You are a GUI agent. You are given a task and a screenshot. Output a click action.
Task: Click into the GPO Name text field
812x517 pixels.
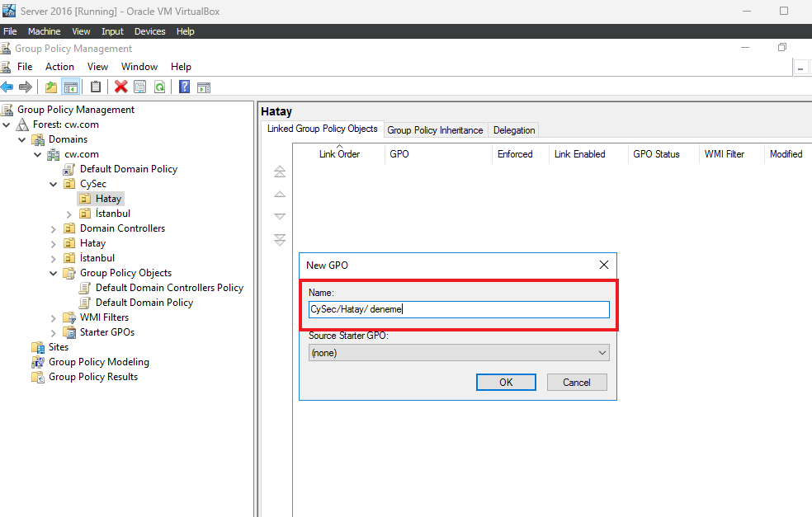click(459, 309)
